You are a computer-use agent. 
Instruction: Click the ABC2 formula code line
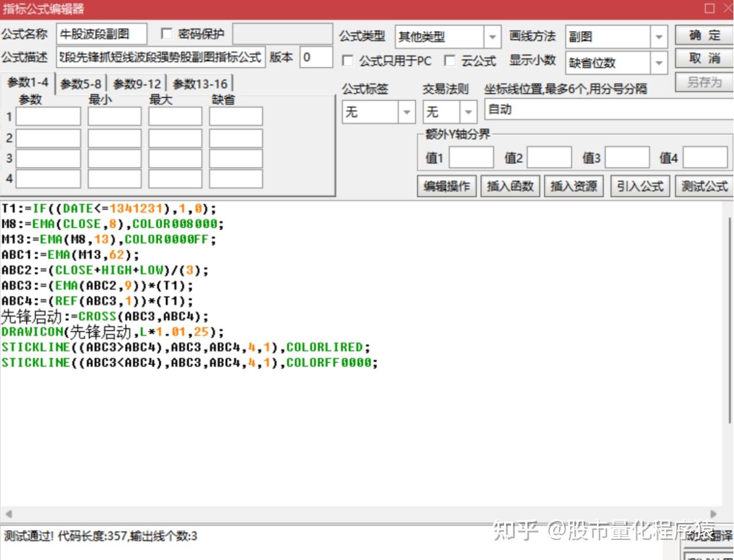(x=105, y=270)
